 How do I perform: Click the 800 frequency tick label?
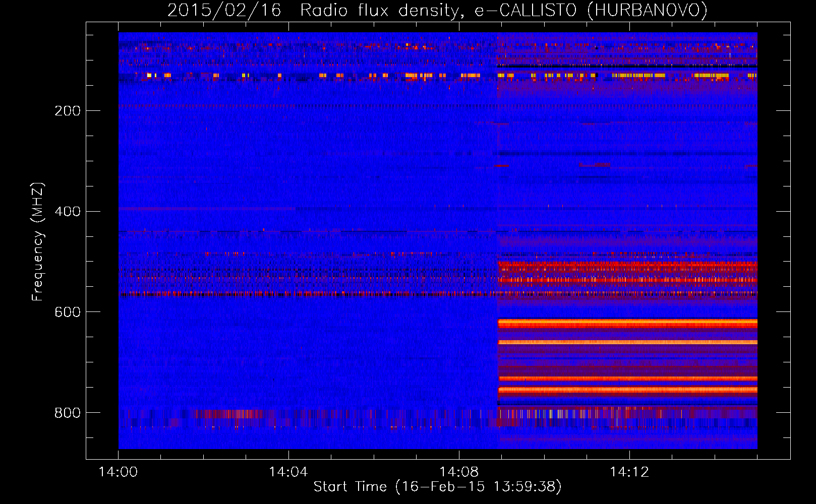click(67, 413)
